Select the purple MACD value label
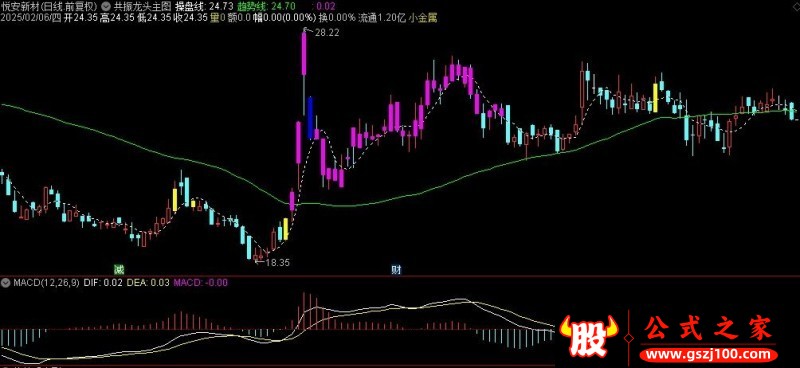800x368 pixels. pyautogui.click(x=201, y=282)
